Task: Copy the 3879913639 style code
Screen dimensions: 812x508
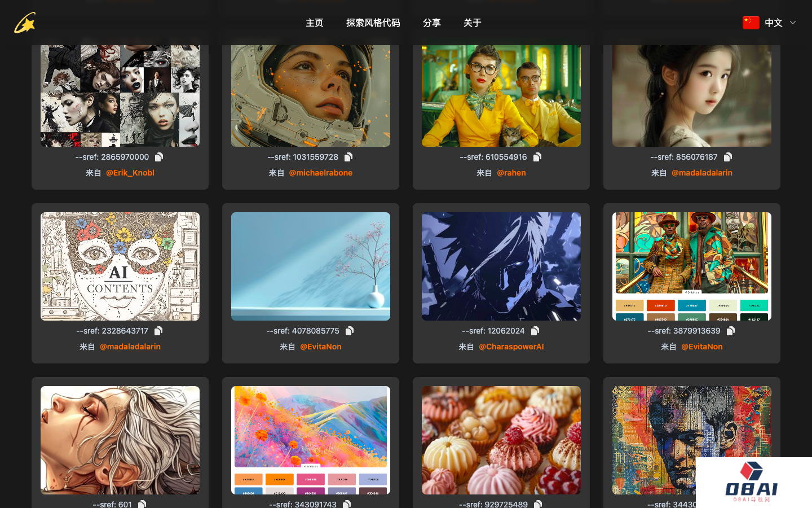Action: [731, 331]
